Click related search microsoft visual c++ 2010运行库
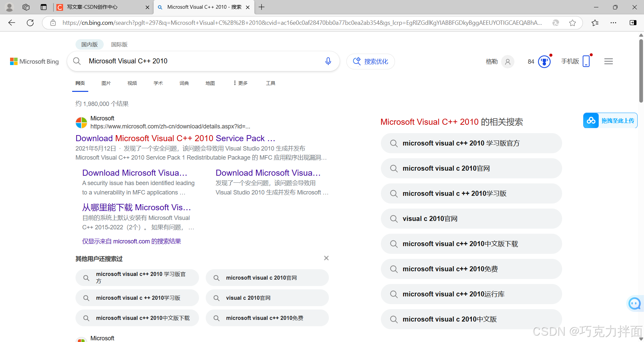The height and width of the screenshot is (342, 644). click(x=471, y=294)
